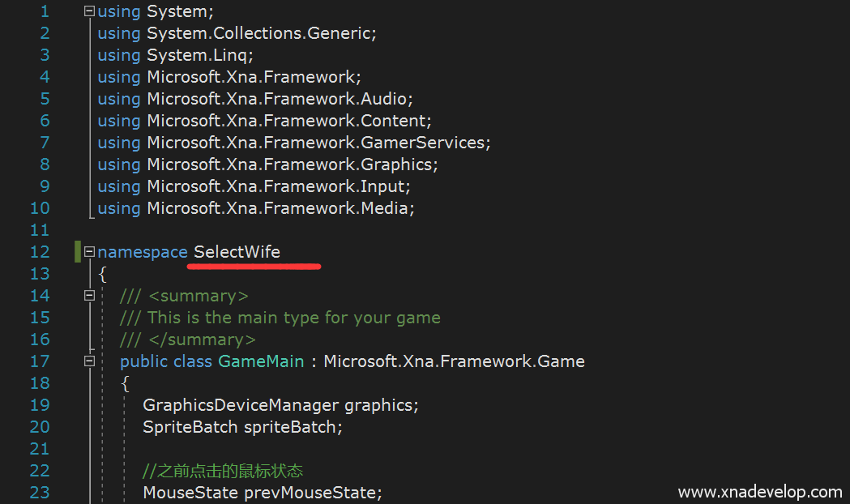The width and height of the screenshot is (850, 504).
Task: Collapse the using directives block
Action: [x=89, y=11]
